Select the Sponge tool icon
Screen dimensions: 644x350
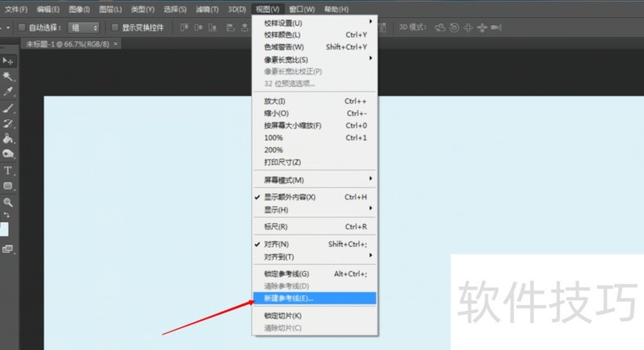click(8, 154)
